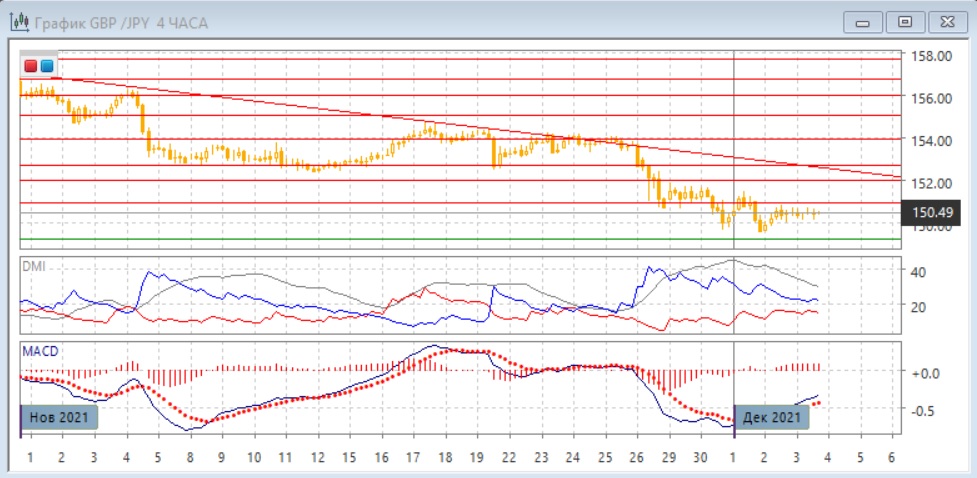This screenshot has width=977, height=478.
Task: Click the MACD indicator label
Action: tap(40, 351)
